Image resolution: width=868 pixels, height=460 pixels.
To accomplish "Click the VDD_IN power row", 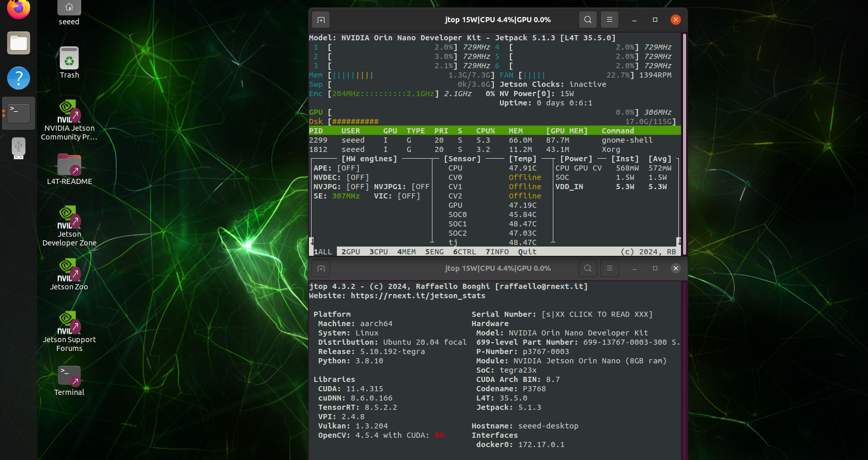I will click(611, 187).
